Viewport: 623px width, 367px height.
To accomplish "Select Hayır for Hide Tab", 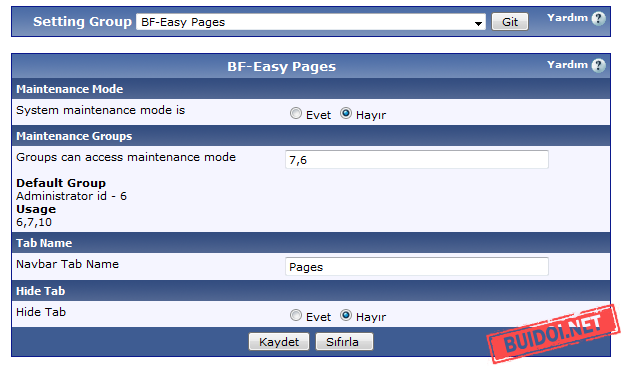I will point(346,315).
